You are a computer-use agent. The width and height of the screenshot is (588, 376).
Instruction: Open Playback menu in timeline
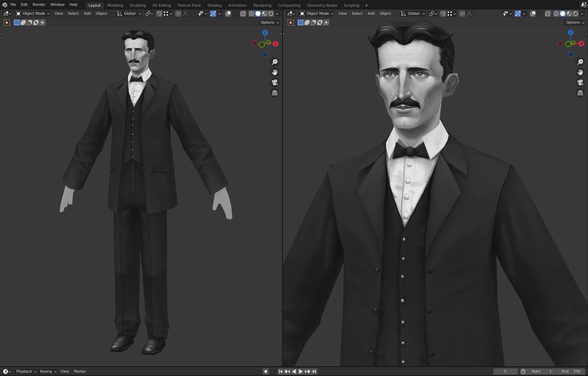(26, 372)
